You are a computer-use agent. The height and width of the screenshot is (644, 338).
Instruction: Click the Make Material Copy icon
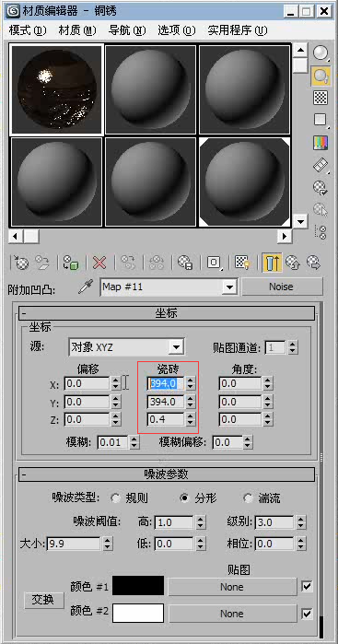coord(128,263)
